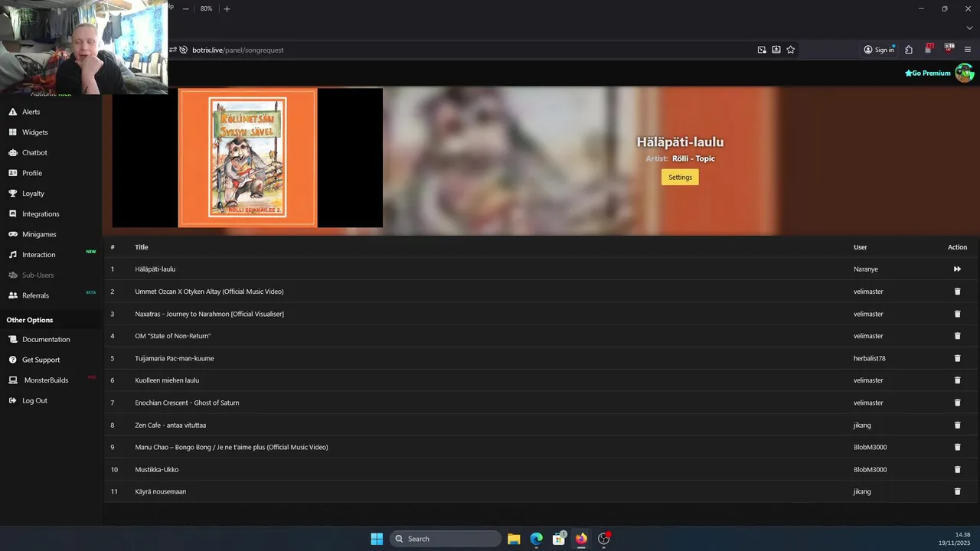The height and width of the screenshot is (551, 980).
Task: Open File Explorer from taskbar
Action: tap(514, 539)
